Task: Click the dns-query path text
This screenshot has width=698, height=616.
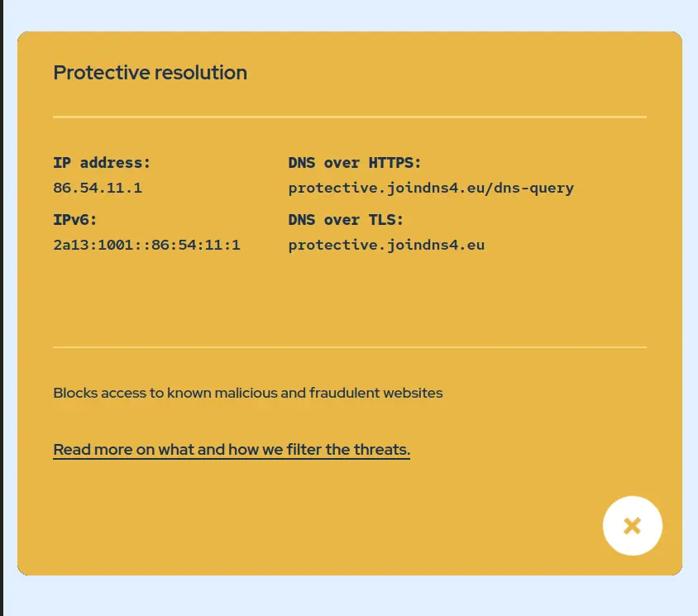Action: pos(533,189)
